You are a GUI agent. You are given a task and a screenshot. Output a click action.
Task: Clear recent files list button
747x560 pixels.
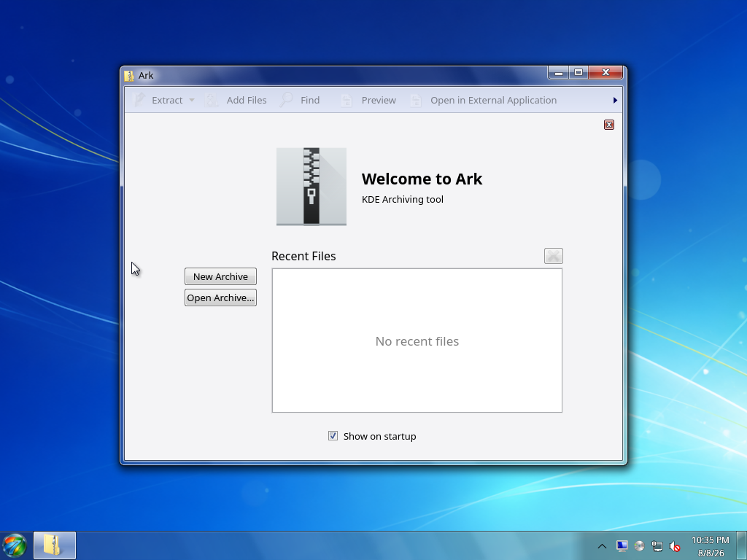tap(554, 256)
